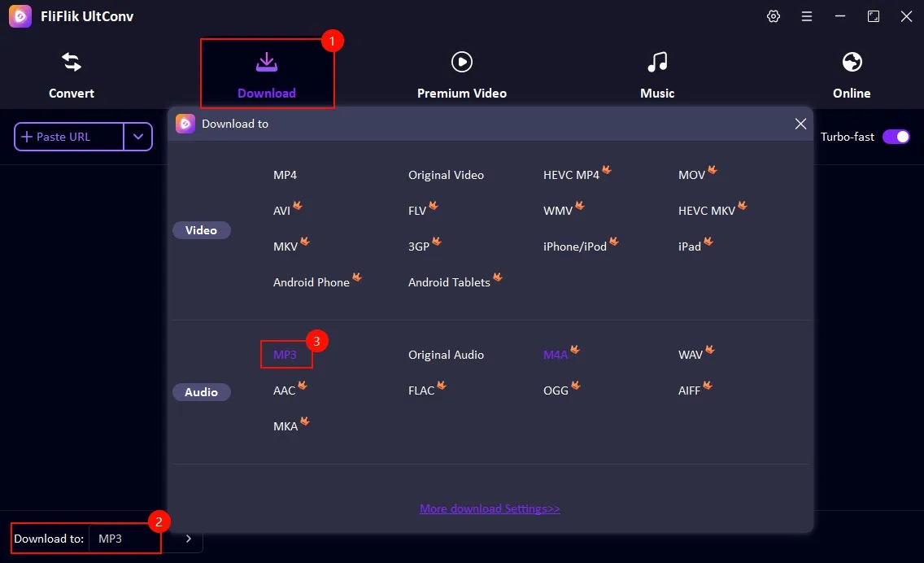Open the Paste URL dropdown arrow
This screenshot has height=563, width=924.
(137, 137)
